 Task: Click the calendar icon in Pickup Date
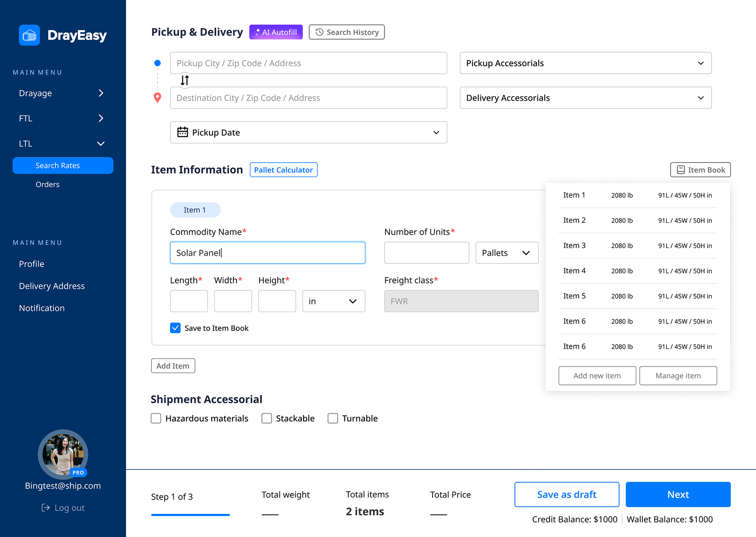(182, 133)
